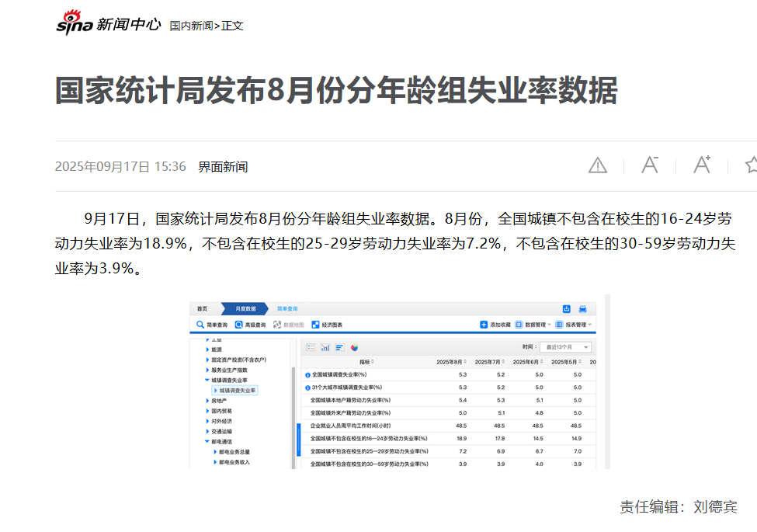The image size is (757, 532).
Task: In article image, click 全国城镇本地户籍劳动力失业率(%) row label
Action: coord(350,400)
